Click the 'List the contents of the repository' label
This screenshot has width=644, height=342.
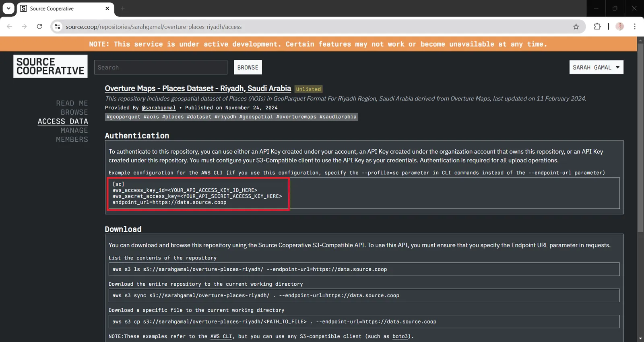(163, 258)
